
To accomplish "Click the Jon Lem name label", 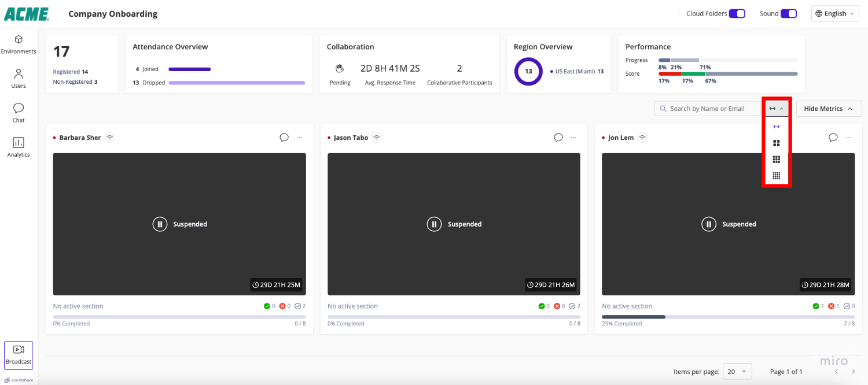I will point(621,138).
